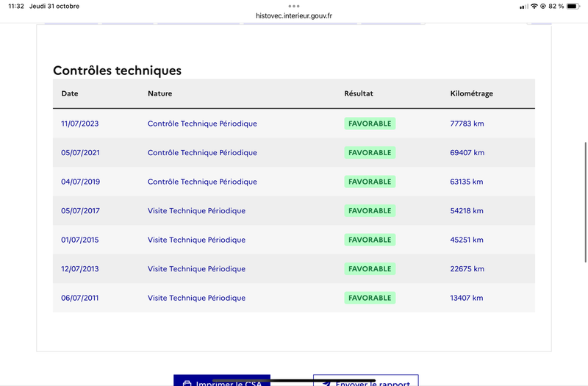
Task: Click the Envoyer le rapport button
Action: [x=365, y=380]
